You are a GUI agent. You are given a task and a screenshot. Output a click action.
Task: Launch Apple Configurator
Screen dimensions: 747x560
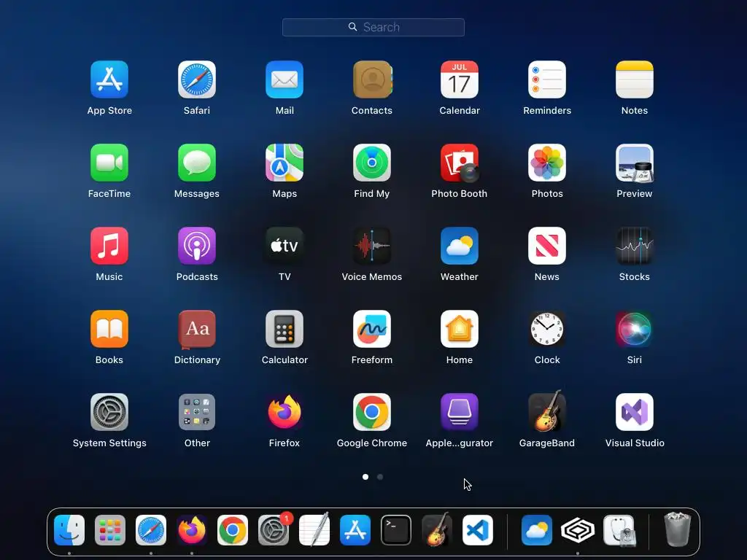click(460, 412)
